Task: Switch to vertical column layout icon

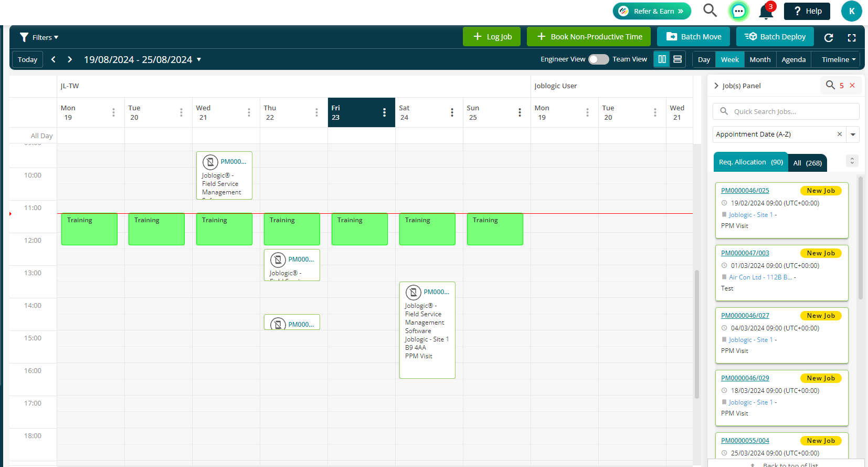Action: pos(662,59)
